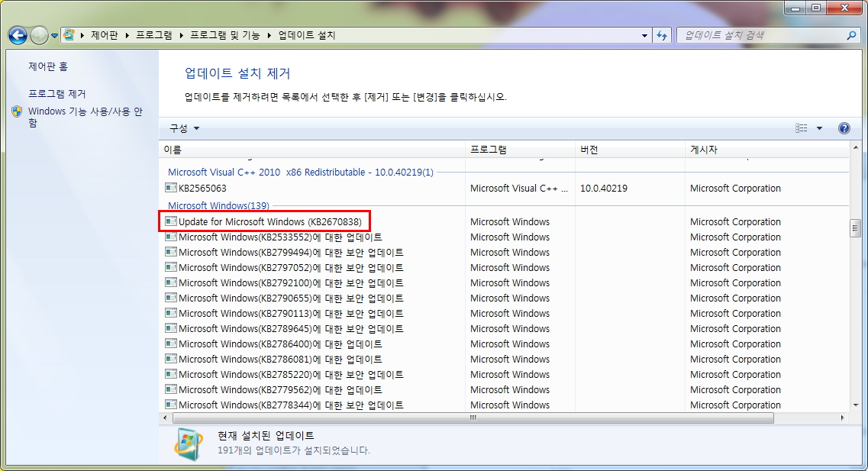868x471 pixels.
Task: Expand the arrow after 제어판 breadcrumb
Action: point(127,35)
